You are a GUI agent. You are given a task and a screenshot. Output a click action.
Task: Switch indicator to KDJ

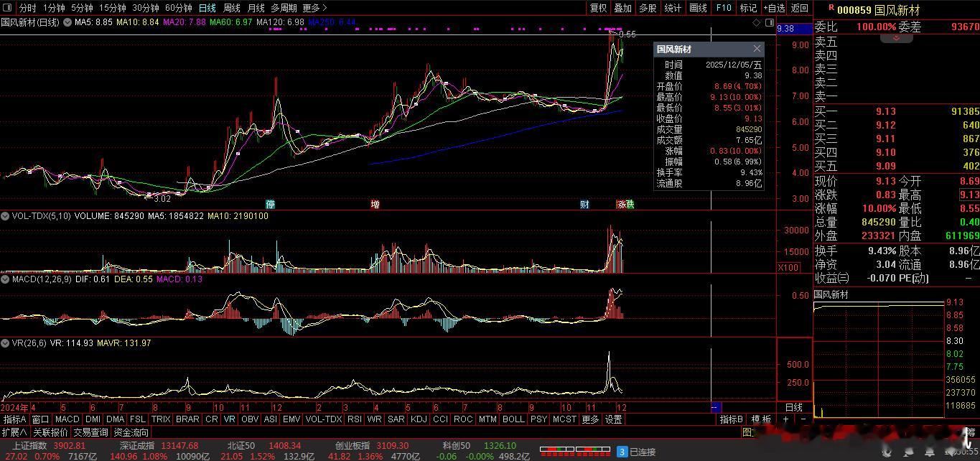(x=419, y=419)
